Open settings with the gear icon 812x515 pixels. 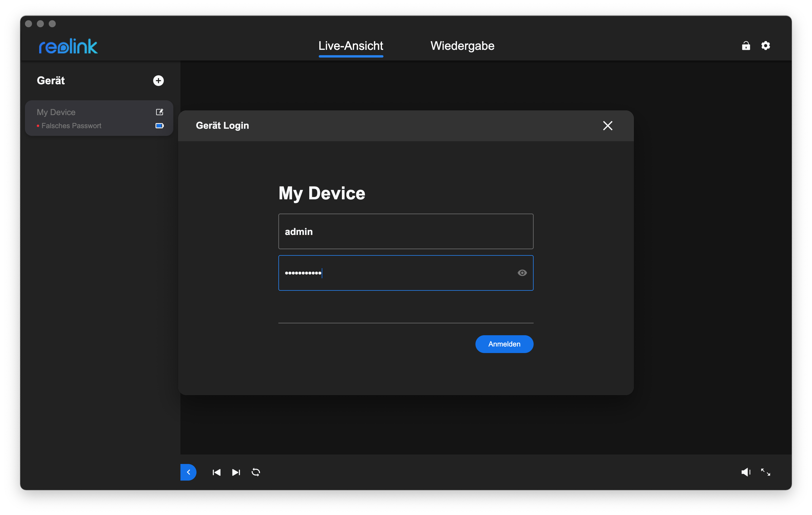[765, 45]
